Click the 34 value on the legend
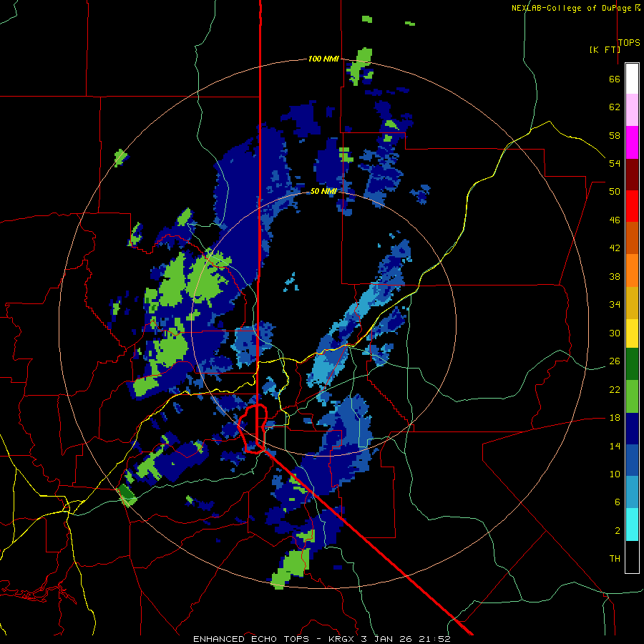644x644 pixels. 615,305
